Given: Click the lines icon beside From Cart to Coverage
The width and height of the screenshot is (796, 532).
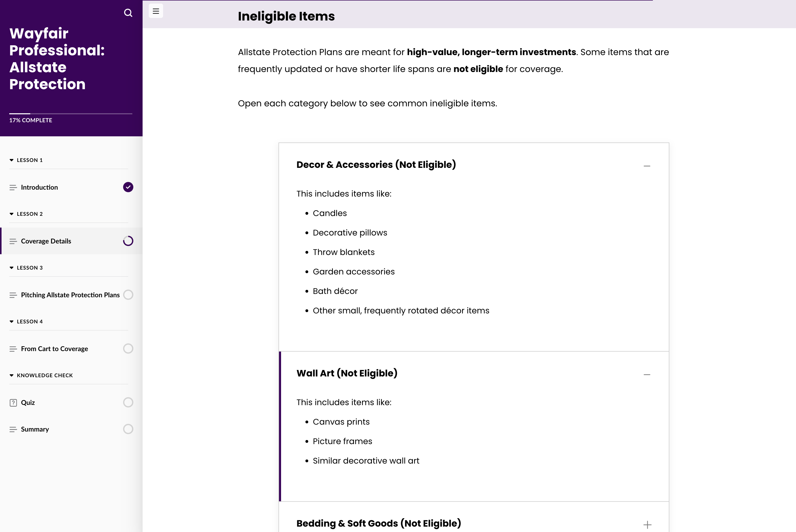Looking at the screenshot, I should [13, 349].
